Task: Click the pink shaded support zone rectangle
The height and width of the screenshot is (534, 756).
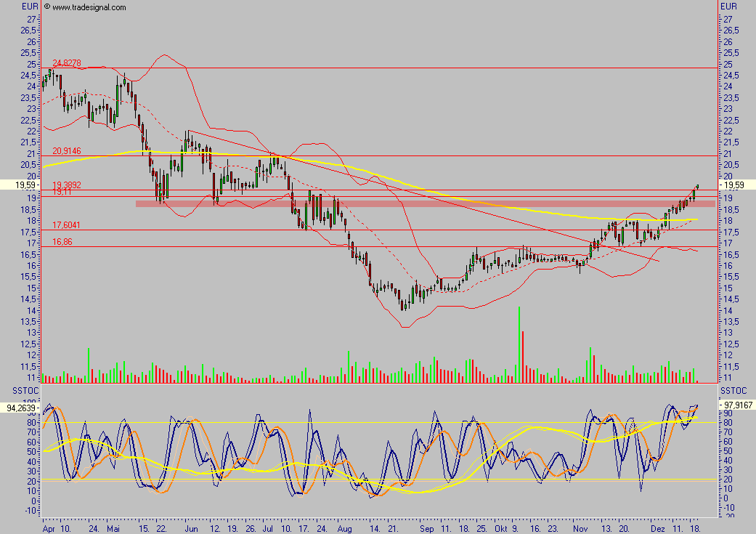Action: [x=426, y=204]
